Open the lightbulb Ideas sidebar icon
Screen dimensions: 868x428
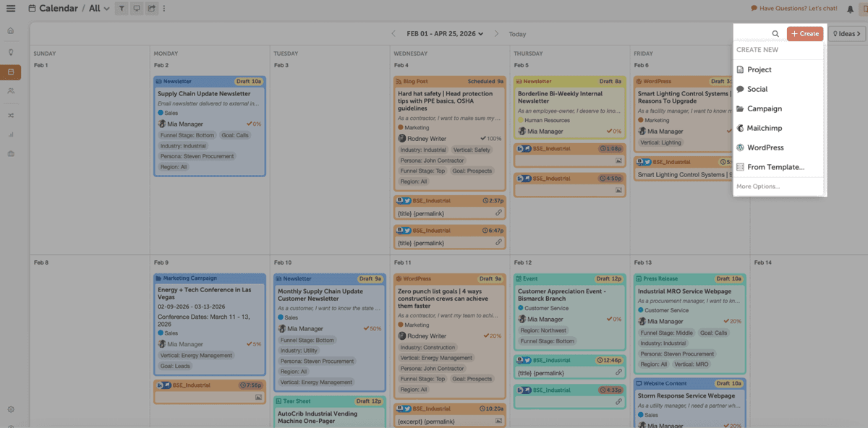(10, 52)
